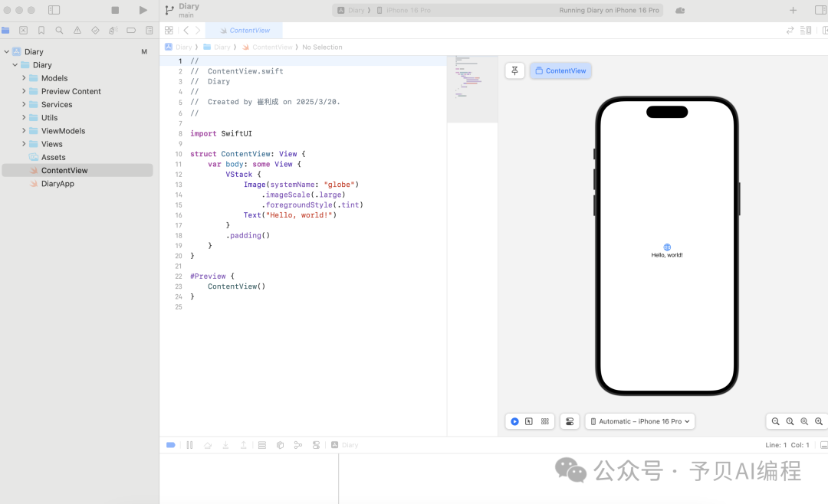The height and width of the screenshot is (504, 828).
Task: Toggle the left navigator sidebar
Action: (54, 10)
